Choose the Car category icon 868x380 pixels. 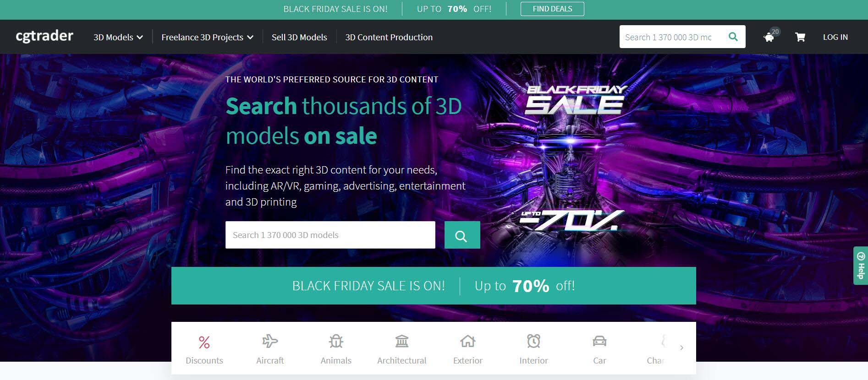click(x=599, y=341)
